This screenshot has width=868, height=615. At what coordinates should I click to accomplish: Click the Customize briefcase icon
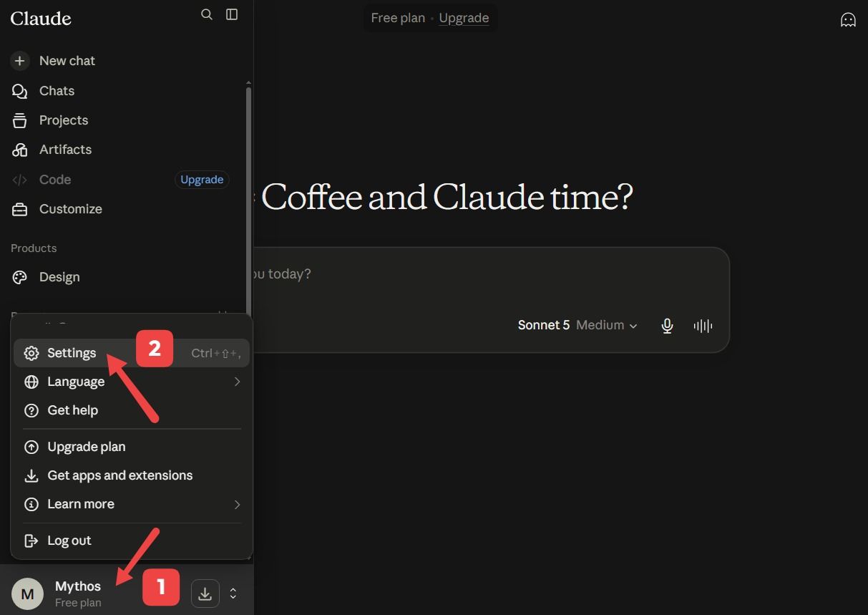[x=19, y=209]
